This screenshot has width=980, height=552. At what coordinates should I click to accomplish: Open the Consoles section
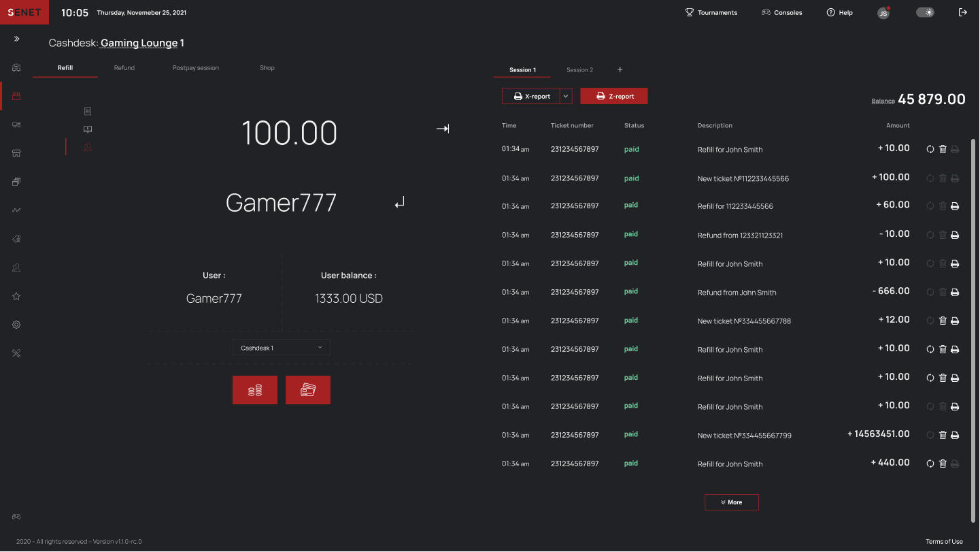point(781,12)
